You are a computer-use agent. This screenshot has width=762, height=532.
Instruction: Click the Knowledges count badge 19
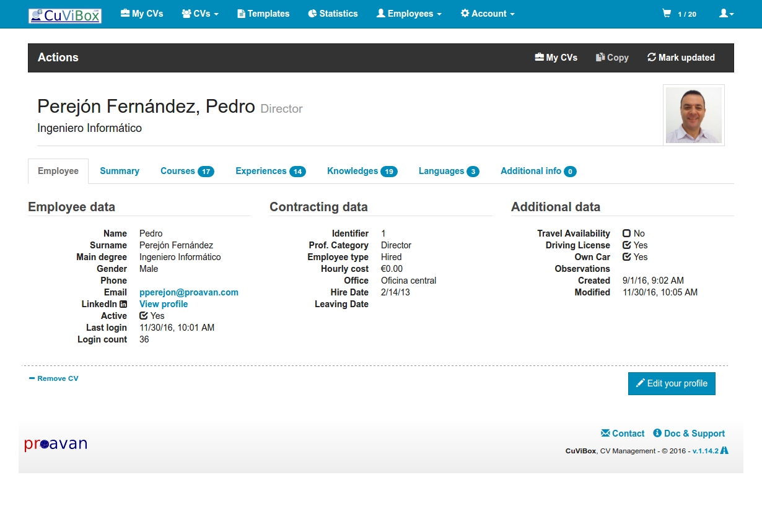click(x=389, y=172)
